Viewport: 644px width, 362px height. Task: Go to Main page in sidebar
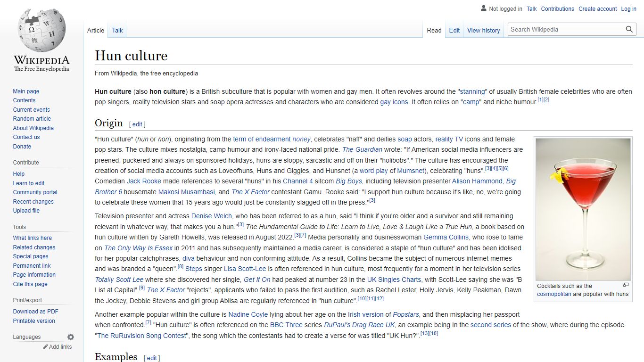(x=26, y=91)
